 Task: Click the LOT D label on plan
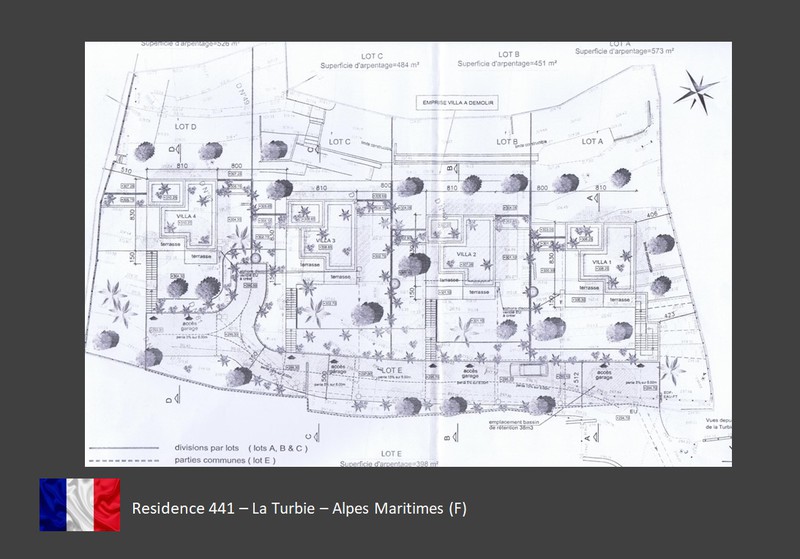[187, 127]
